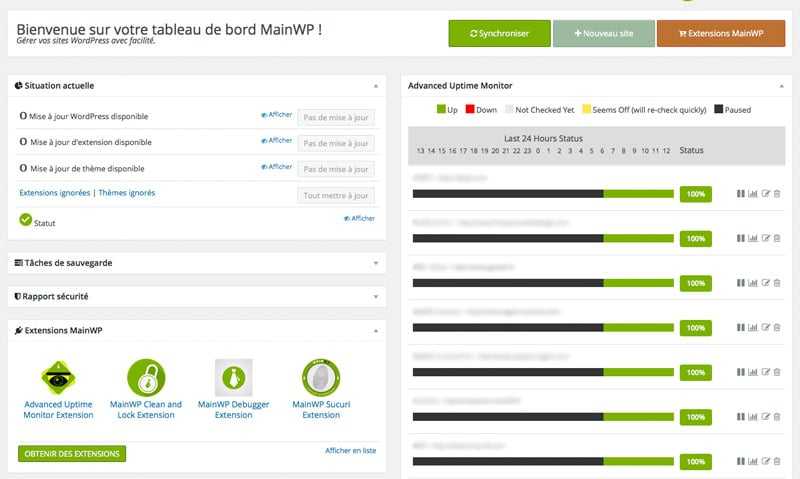Open the MainWP Sucuri Extension icon
The image size is (800, 479).
click(321, 377)
